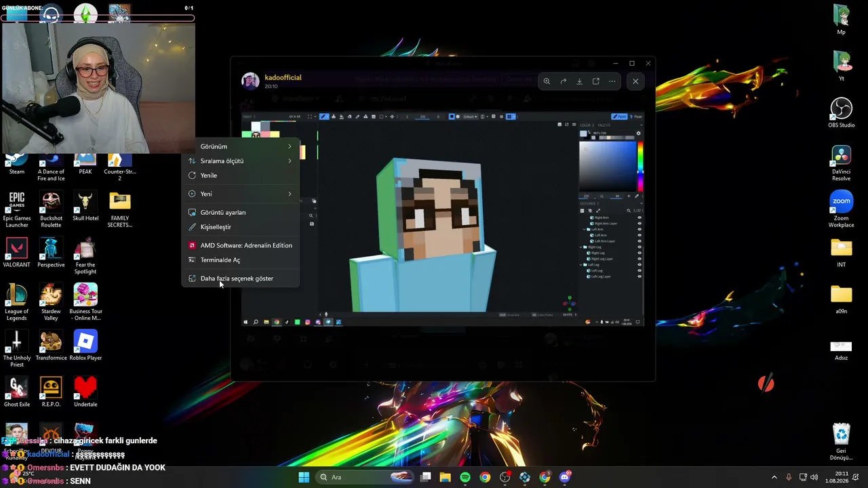Open Spotify from the taskbar

(x=465, y=477)
